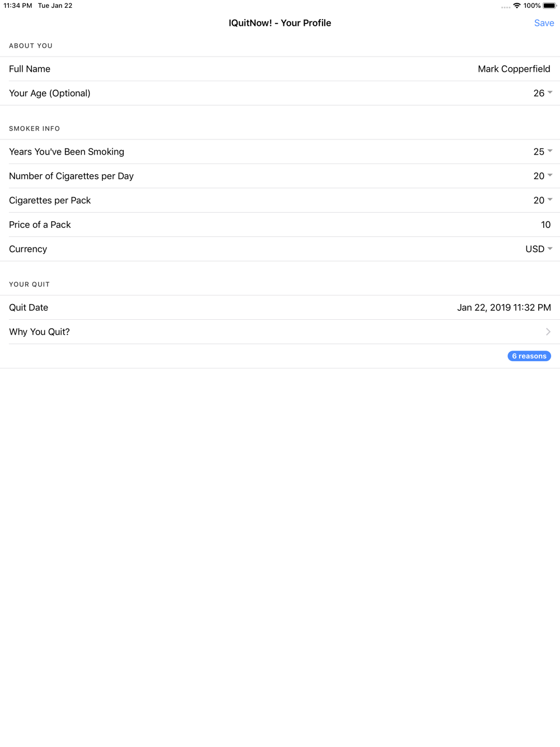Tap the Price of a Pack label
560x747 pixels.
(40, 225)
